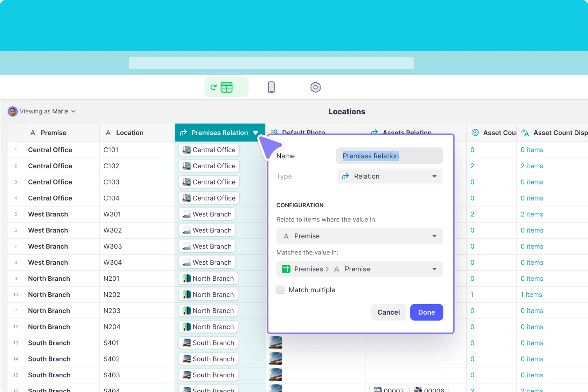
Task: Click the Name input containing Premises Relation
Action: coord(389,156)
